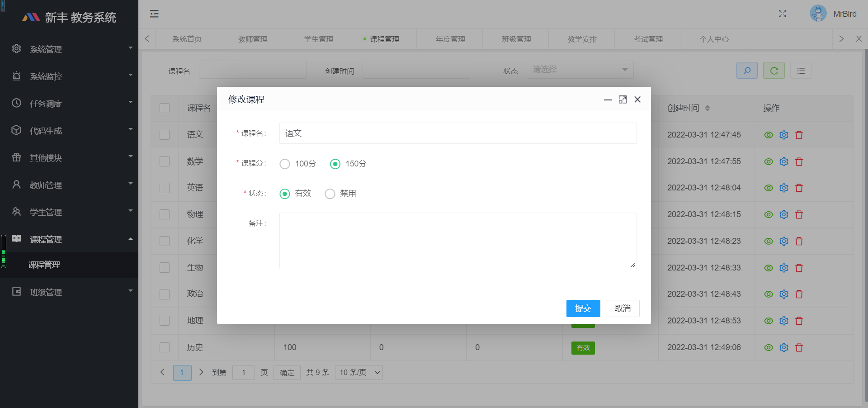Open the 状态 请选择 dropdown
This screenshot has height=408, width=868.
click(580, 70)
